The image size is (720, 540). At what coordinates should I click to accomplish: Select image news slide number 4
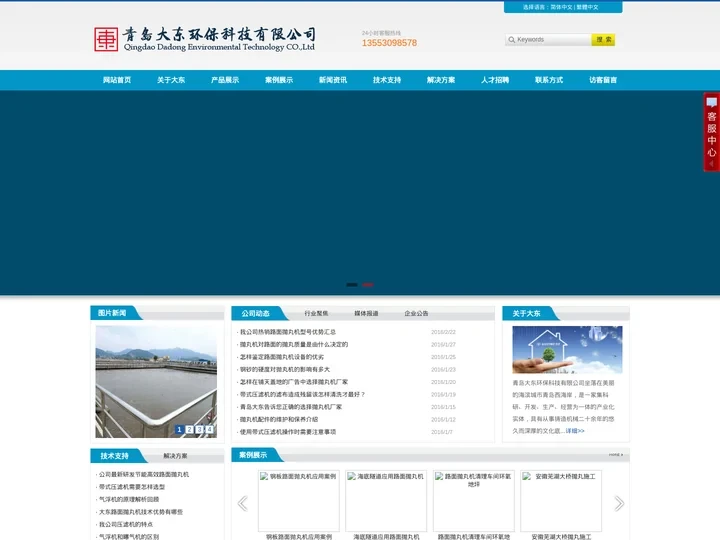(209, 429)
